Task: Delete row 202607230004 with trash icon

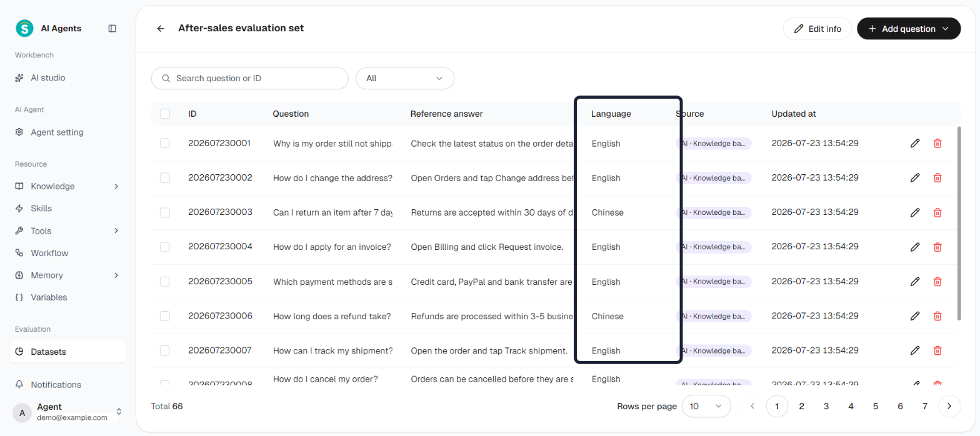Action: coord(937,247)
